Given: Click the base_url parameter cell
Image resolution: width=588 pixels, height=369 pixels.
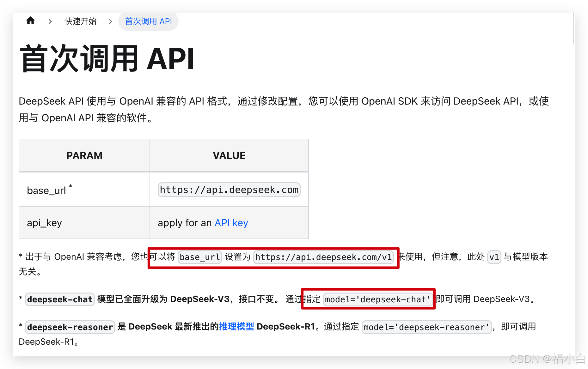Looking at the screenshot, I should pyautogui.click(x=84, y=190).
